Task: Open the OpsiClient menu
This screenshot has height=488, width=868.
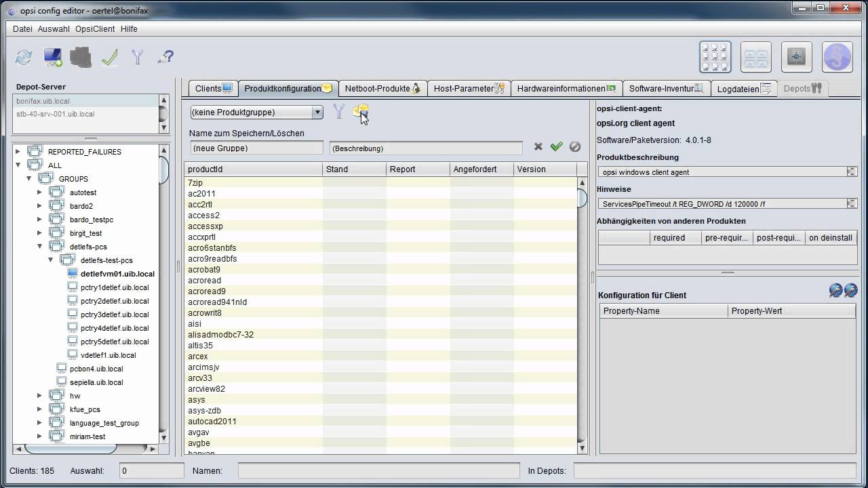Action: coord(95,29)
